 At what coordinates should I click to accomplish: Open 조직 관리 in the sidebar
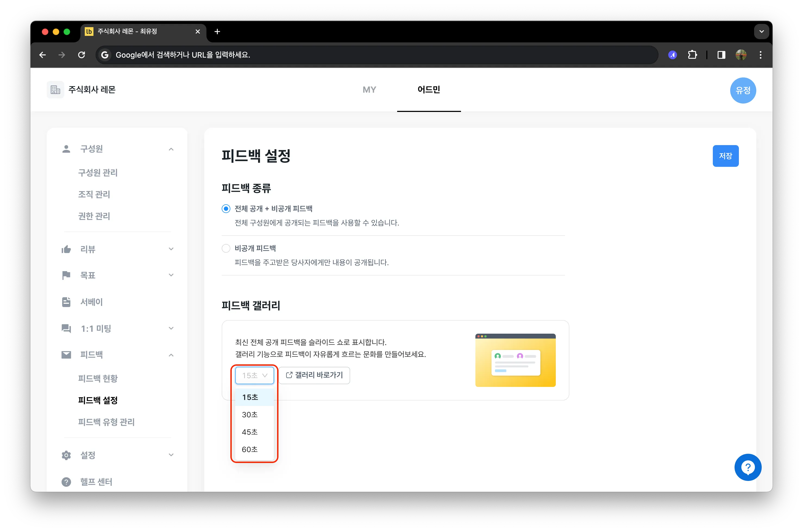[94, 195]
